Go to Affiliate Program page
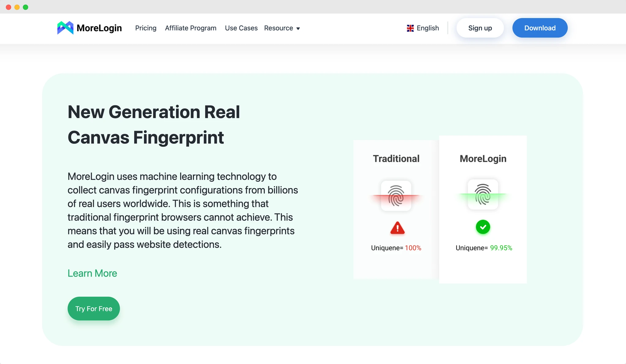 tap(190, 28)
